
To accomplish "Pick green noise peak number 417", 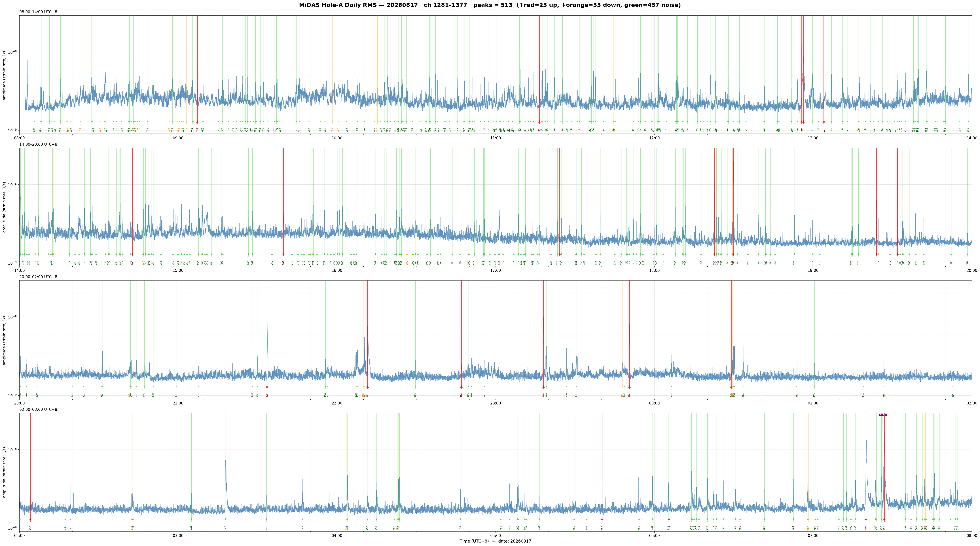I will click(x=485, y=395).
